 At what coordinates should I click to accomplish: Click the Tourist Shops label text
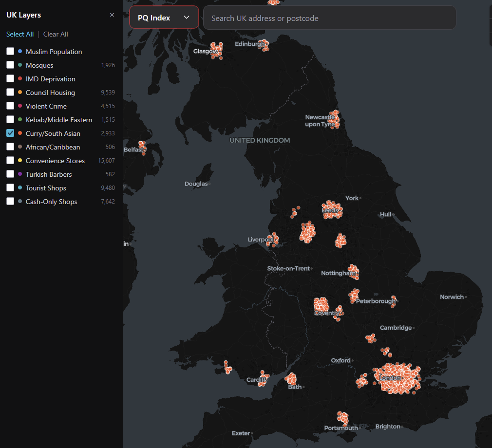46,188
